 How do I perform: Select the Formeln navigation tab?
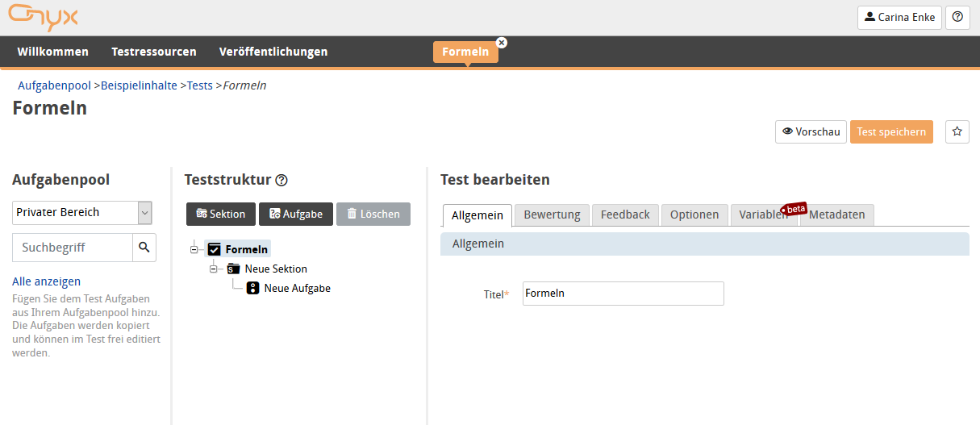465,52
